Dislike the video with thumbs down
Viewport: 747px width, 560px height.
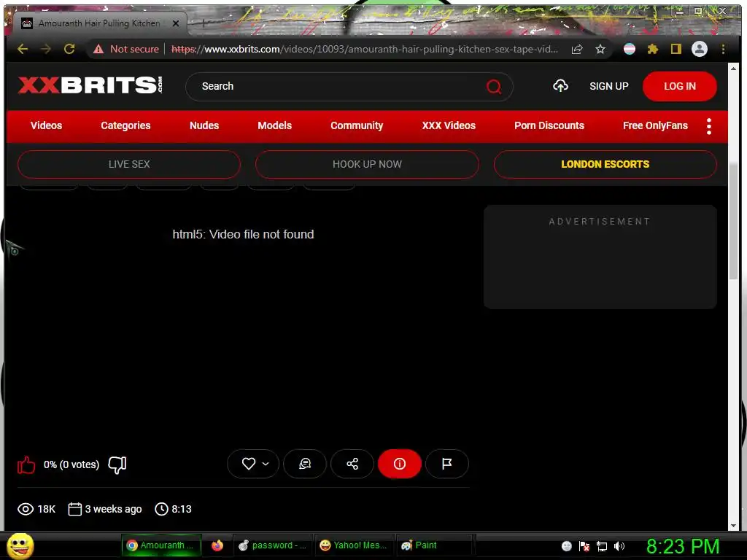pyautogui.click(x=117, y=464)
